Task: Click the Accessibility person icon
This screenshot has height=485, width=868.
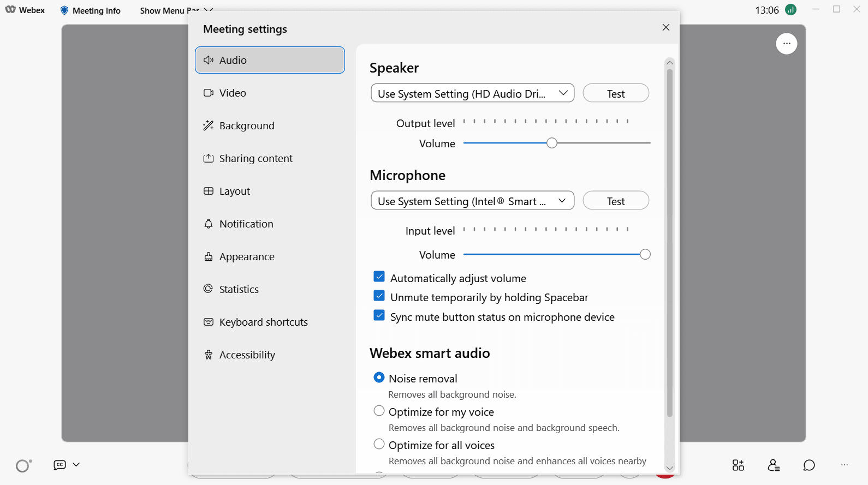Action: (209, 355)
